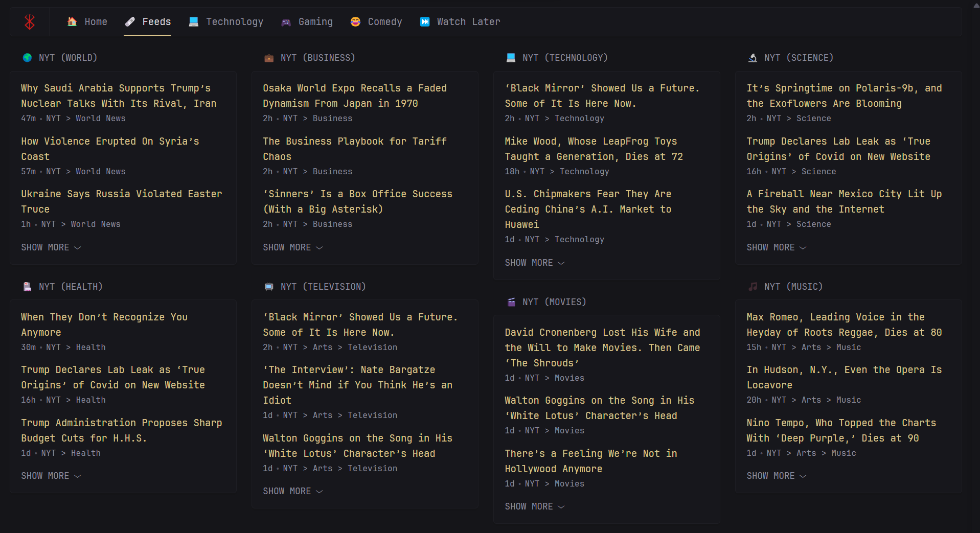Select the Feeds tab label
Image resolution: width=980 pixels, height=533 pixels.
[x=156, y=21]
